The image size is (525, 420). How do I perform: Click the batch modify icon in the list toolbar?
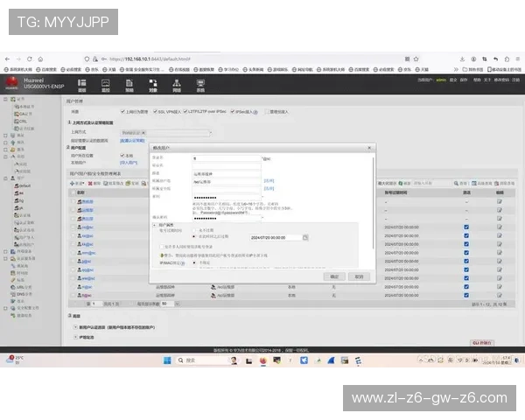pos(106,183)
